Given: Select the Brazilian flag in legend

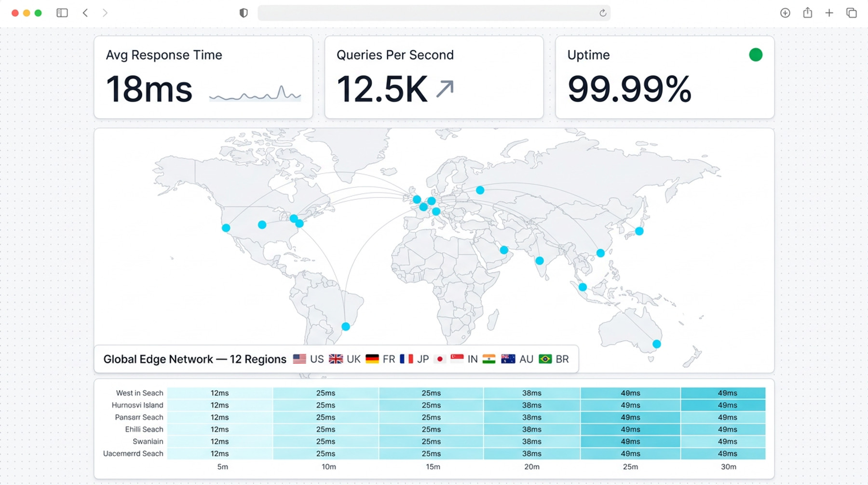Looking at the screenshot, I should (x=545, y=359).
